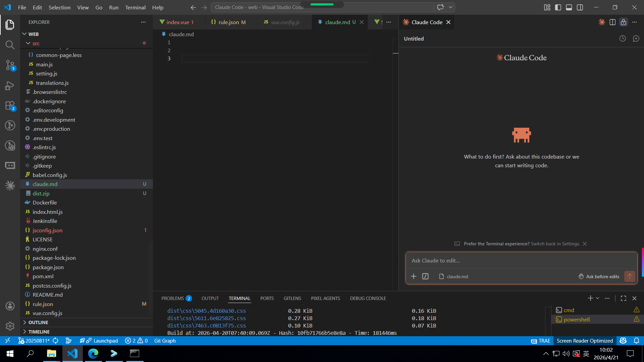Image resolution: width=644 pixels, height=362 pixels.
Task: Open Copilot status icon in status bar
Action: (623, 341)
